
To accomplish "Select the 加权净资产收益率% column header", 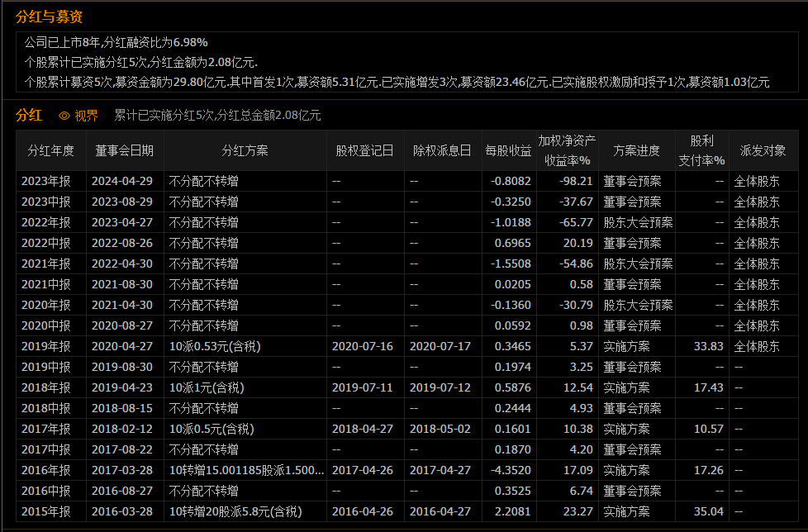I will [567, 150].
